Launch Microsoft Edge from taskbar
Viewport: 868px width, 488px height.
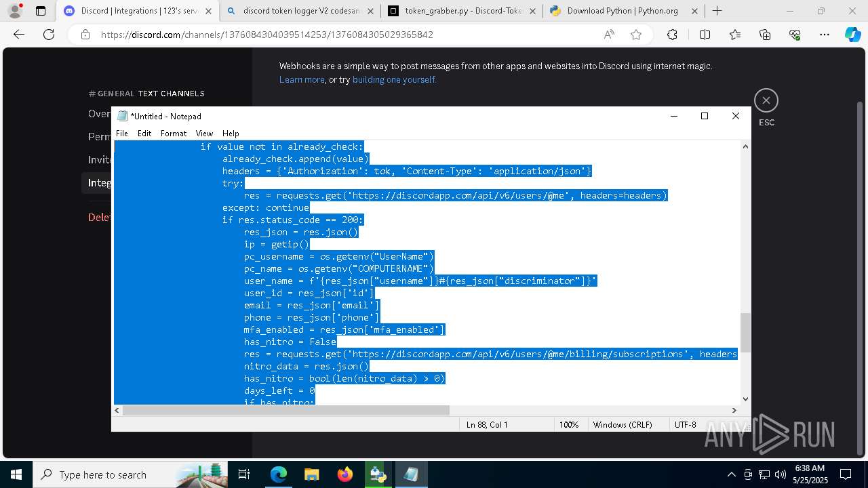pyautogui.click(x=279, y=474)
